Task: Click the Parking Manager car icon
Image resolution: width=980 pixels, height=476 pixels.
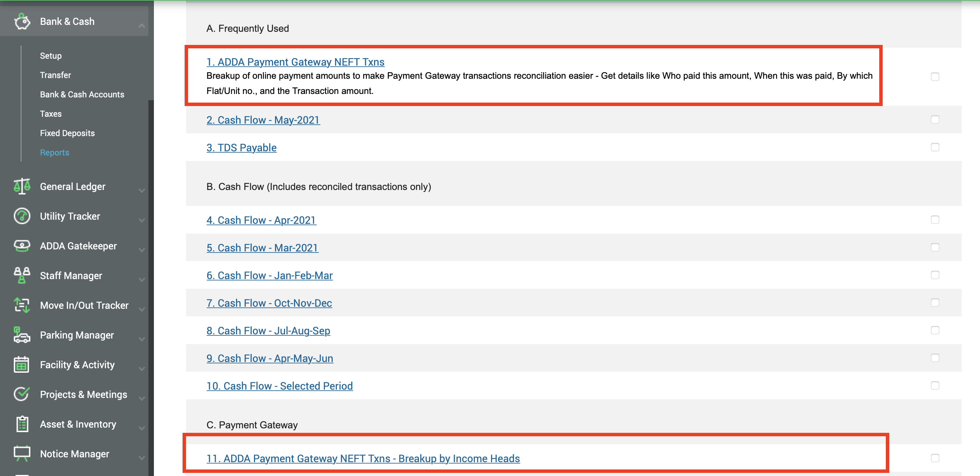Action: point(22,335)
